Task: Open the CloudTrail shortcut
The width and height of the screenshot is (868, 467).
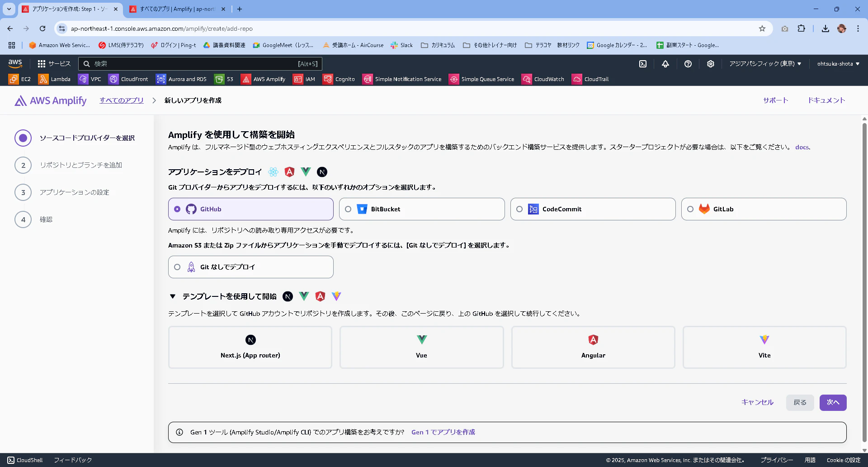Action: 590,79
